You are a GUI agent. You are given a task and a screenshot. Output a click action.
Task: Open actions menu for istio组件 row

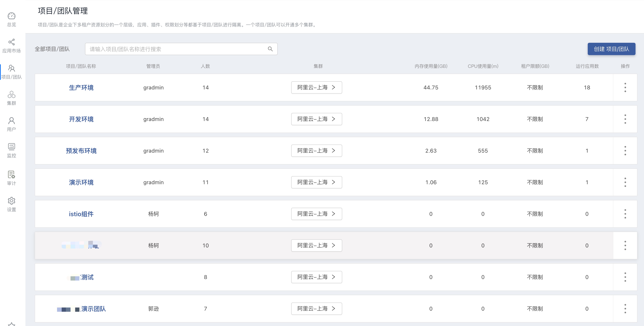pos(625,214)
